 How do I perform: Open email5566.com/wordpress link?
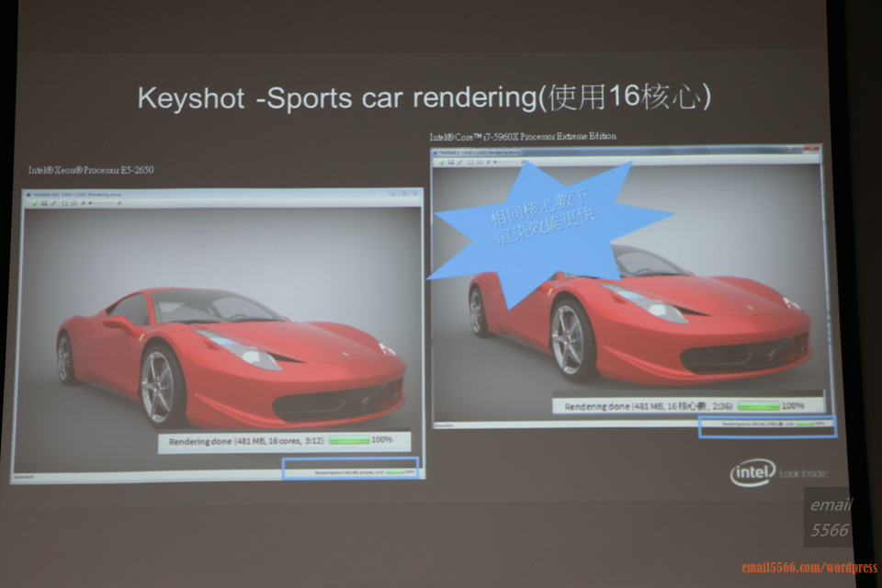tap(809, 567)
